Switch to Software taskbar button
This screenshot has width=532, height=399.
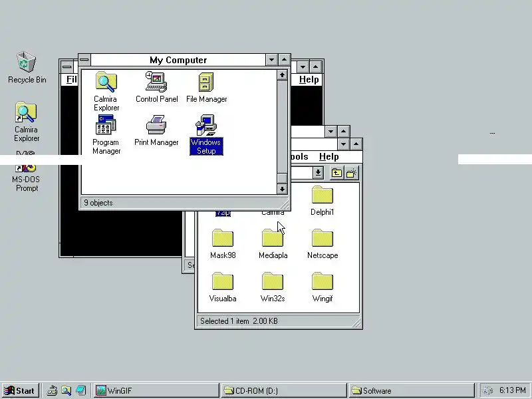tap(411, 390)
